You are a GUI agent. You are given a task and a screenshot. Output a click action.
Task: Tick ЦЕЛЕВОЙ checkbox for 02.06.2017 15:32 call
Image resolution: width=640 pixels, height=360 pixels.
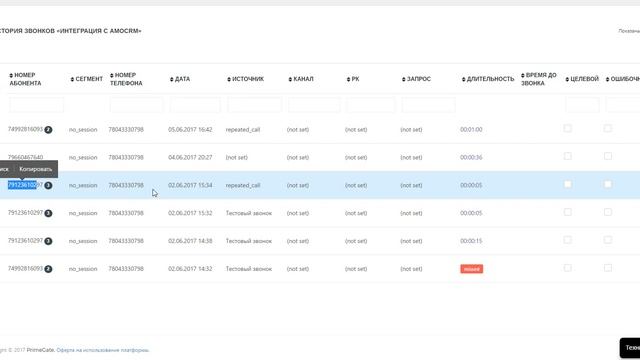click(x=567, y=212)
